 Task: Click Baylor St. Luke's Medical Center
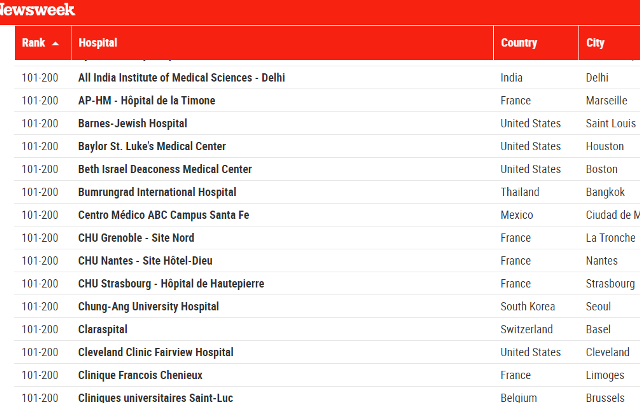click(152, 146)
